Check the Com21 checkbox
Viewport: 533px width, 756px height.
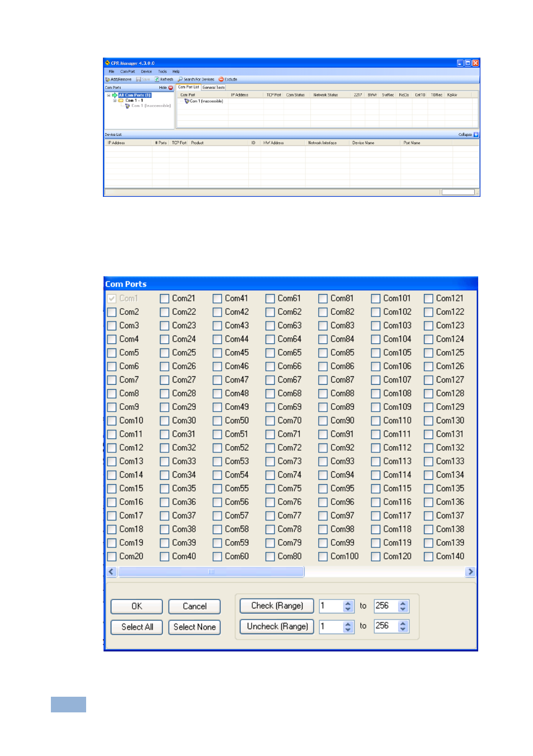pyautogui.click(x=164, y=299)
